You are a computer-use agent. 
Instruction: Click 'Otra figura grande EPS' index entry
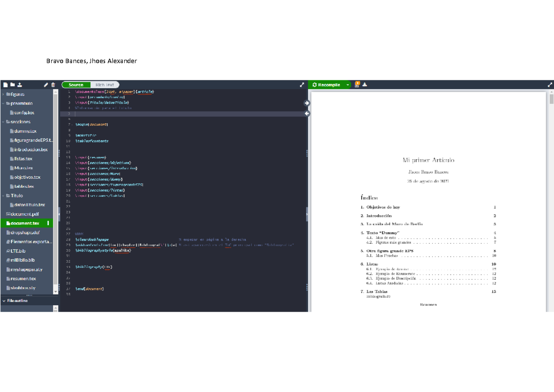390,251
